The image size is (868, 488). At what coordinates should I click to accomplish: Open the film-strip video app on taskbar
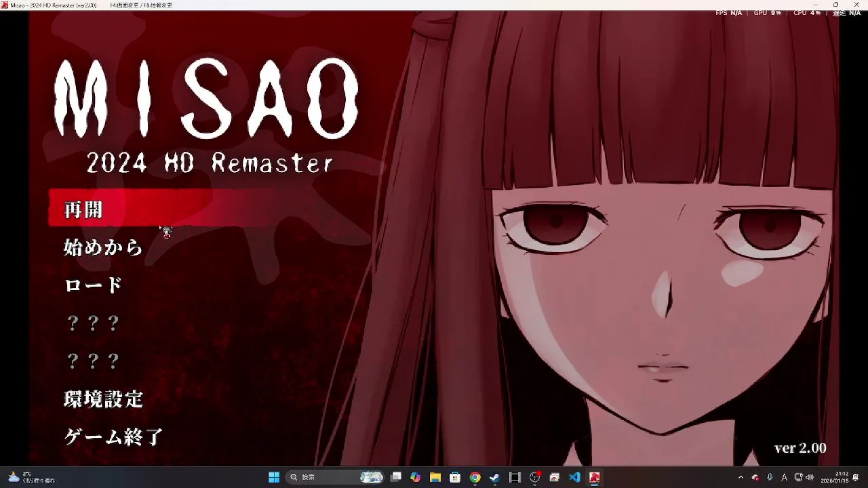515,477
